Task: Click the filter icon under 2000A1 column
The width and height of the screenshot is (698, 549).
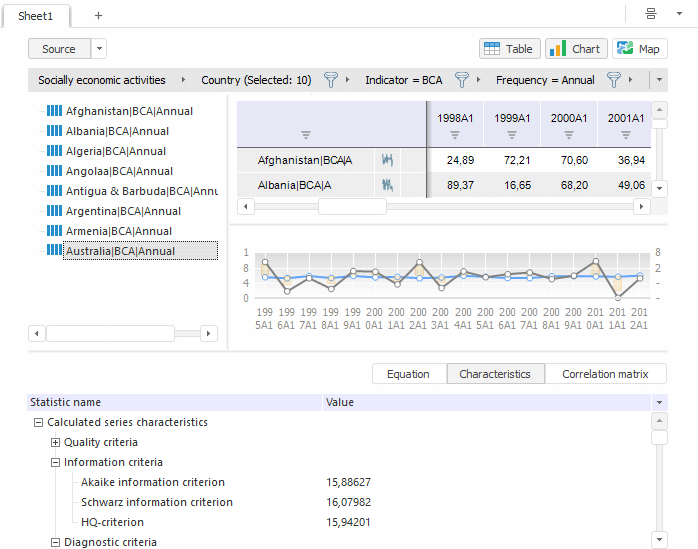Action: (568, 134)
